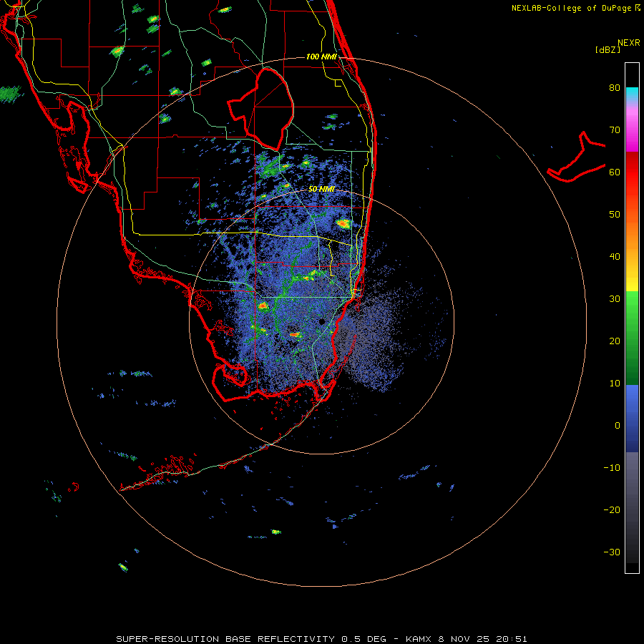Click the "100 NMI" range ring label
The height and width of the screenshot is (644, 644).
pyautogui.click(x=321, y=57)
